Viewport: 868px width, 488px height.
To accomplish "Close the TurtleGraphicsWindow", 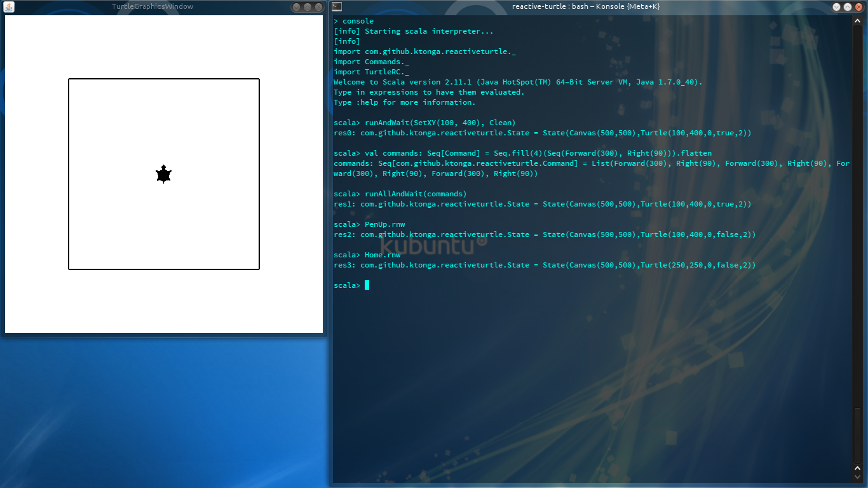I will 319,7.
